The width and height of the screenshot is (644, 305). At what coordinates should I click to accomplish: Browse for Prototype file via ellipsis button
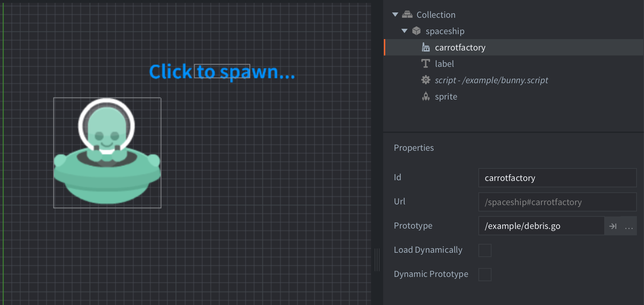pos(629,226)
